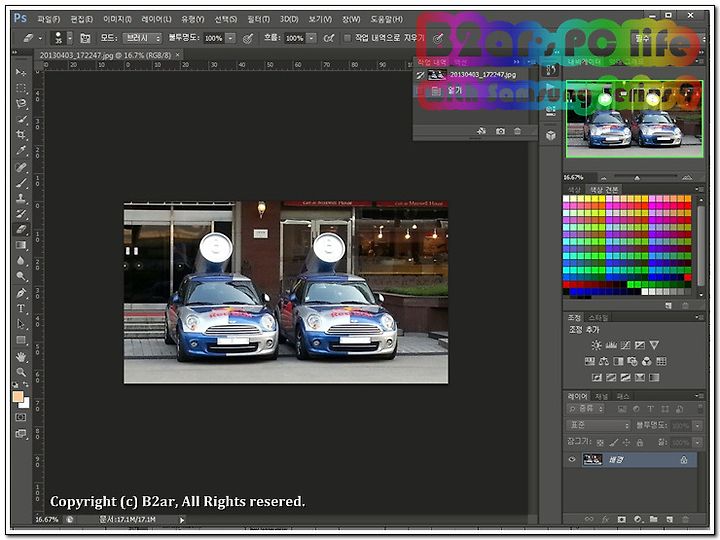Select the Rectangle shape tool

tap(21, 340)
